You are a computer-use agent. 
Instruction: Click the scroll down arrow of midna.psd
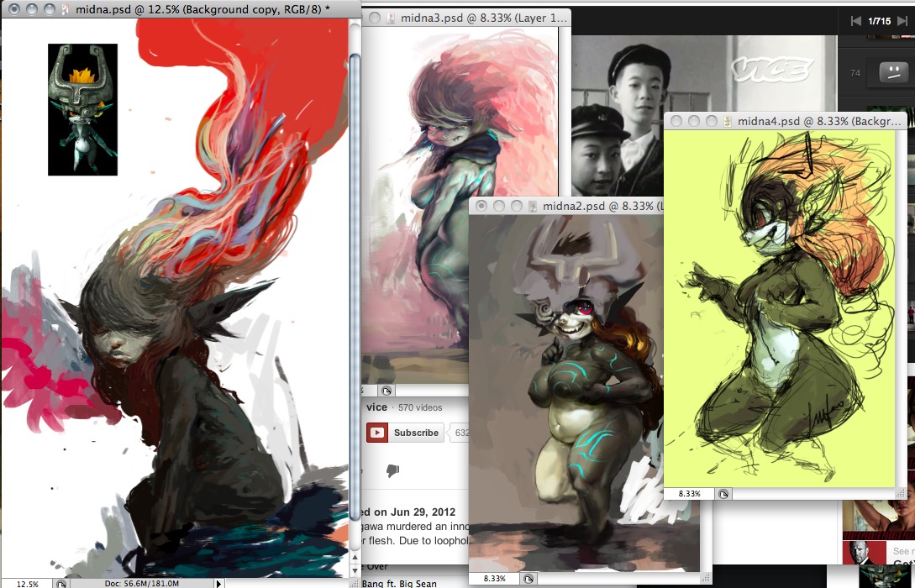click(x=355, y=570)
